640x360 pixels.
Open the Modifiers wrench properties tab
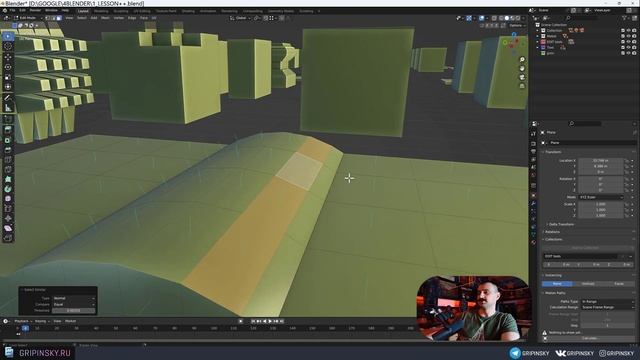[533, 204]
